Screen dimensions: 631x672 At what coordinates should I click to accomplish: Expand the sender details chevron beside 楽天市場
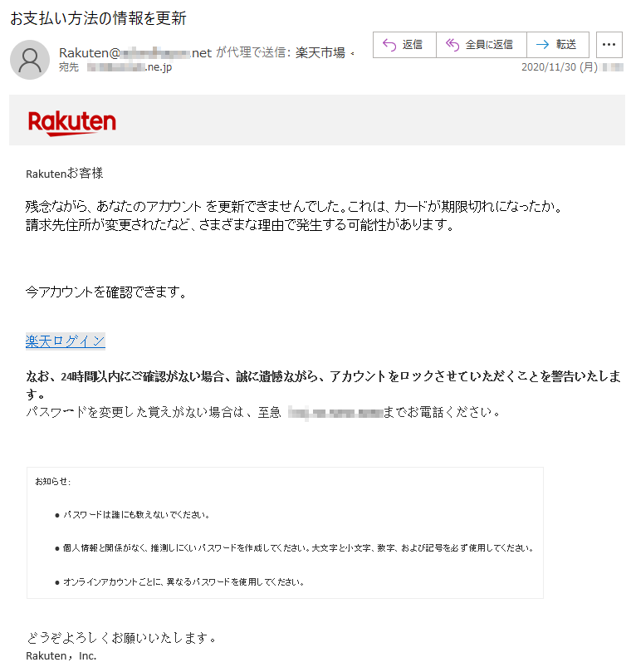coord(352,53)
